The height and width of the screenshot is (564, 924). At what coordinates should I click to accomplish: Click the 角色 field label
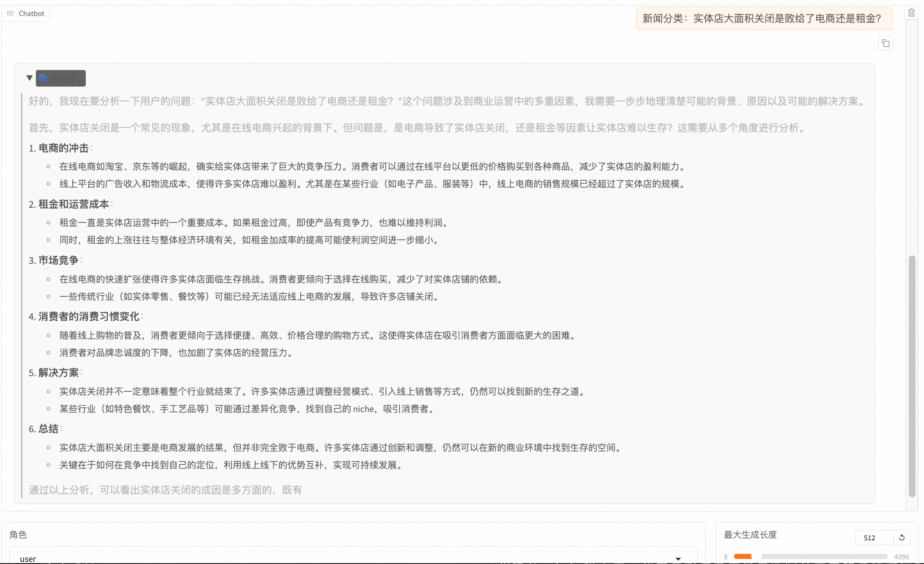click(18, 535)
